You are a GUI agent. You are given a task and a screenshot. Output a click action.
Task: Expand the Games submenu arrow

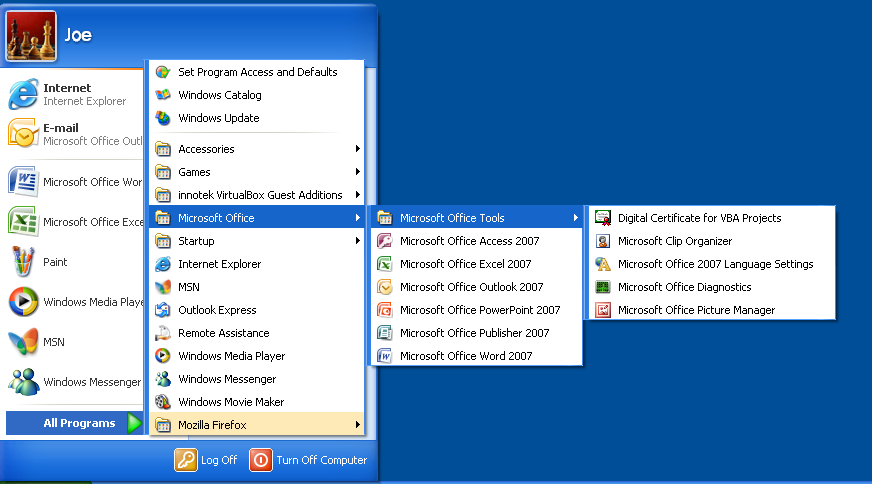[x=358, y=172]
